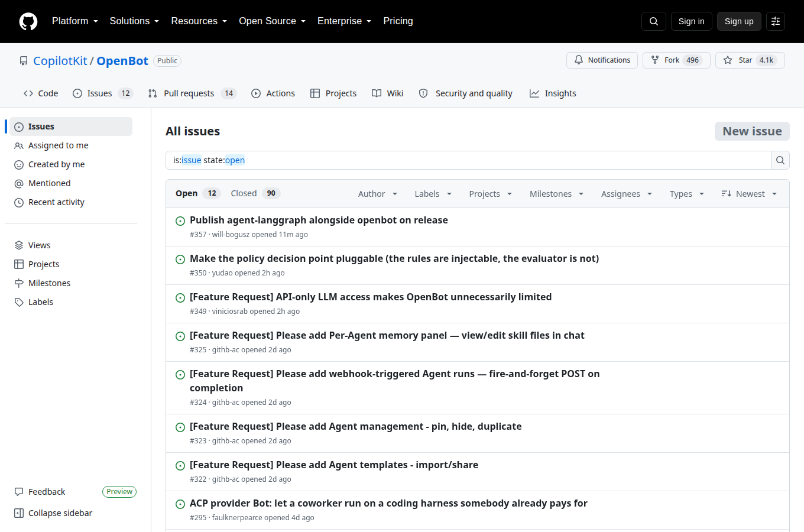Switch to the Wiki tab
The width and height of the screenshot is (804, 532).
[x=388, y=93]
